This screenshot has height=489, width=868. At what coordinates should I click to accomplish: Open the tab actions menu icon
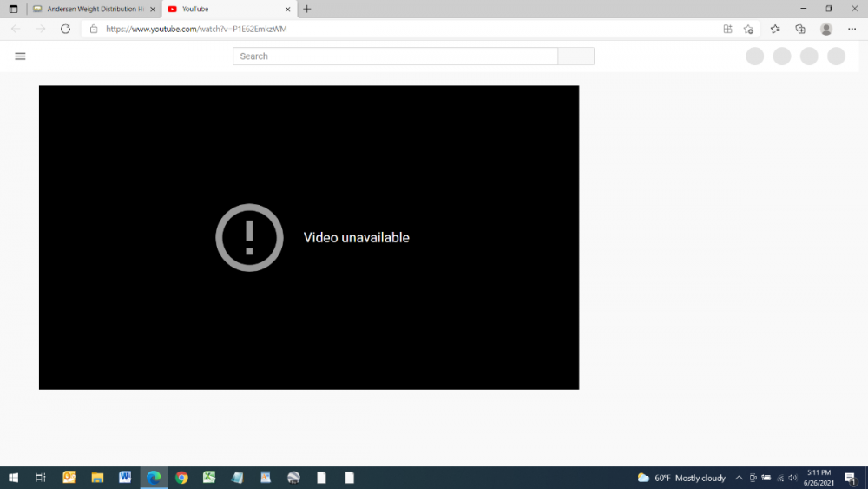(x=13, y=9)
